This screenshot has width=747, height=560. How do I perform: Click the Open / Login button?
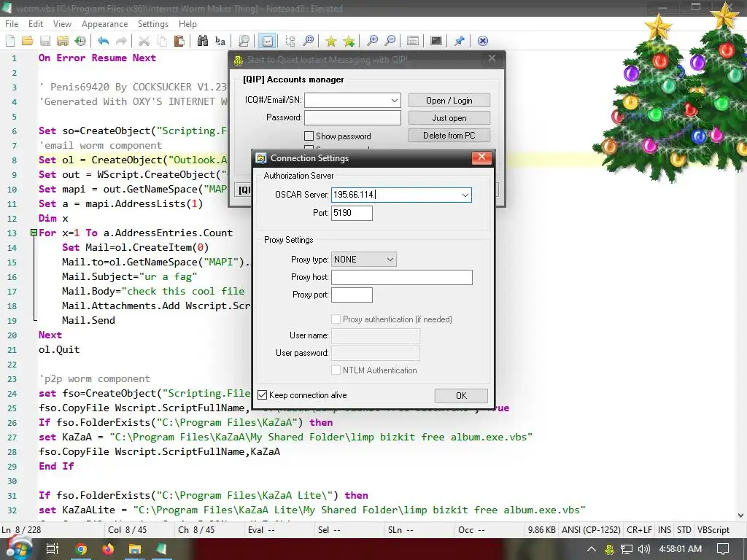(449, 101)
